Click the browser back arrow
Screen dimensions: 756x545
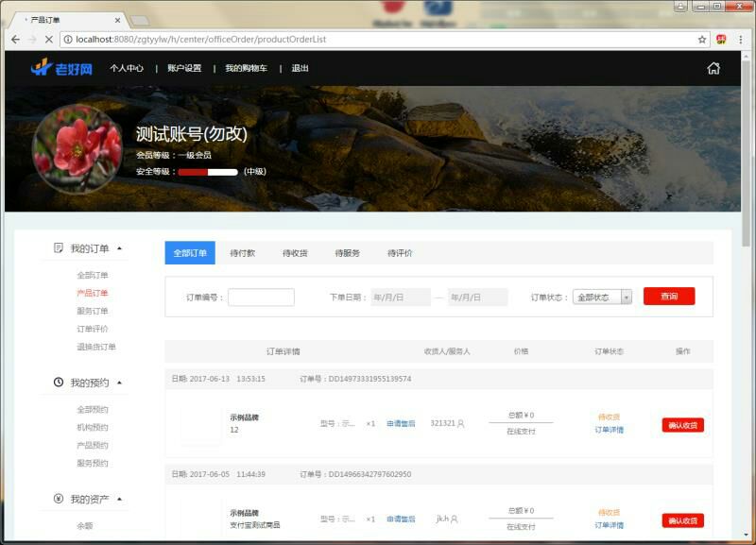tap(15, 40)
